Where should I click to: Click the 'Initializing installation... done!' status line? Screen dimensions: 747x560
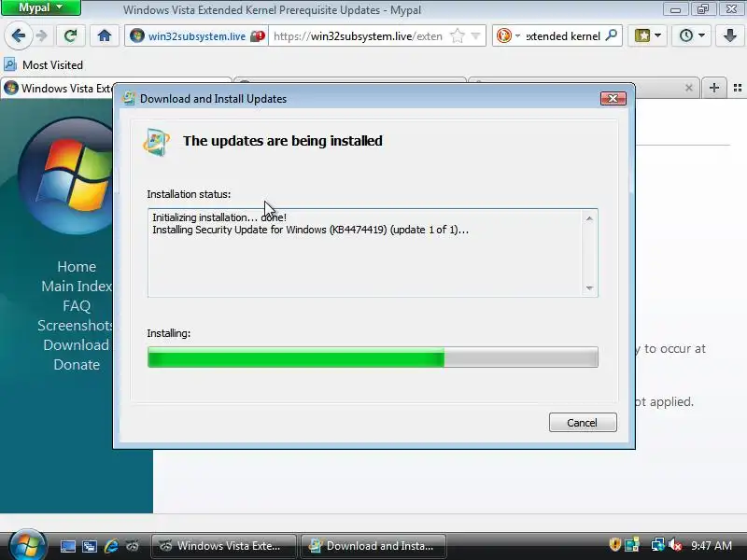(219, 217)
